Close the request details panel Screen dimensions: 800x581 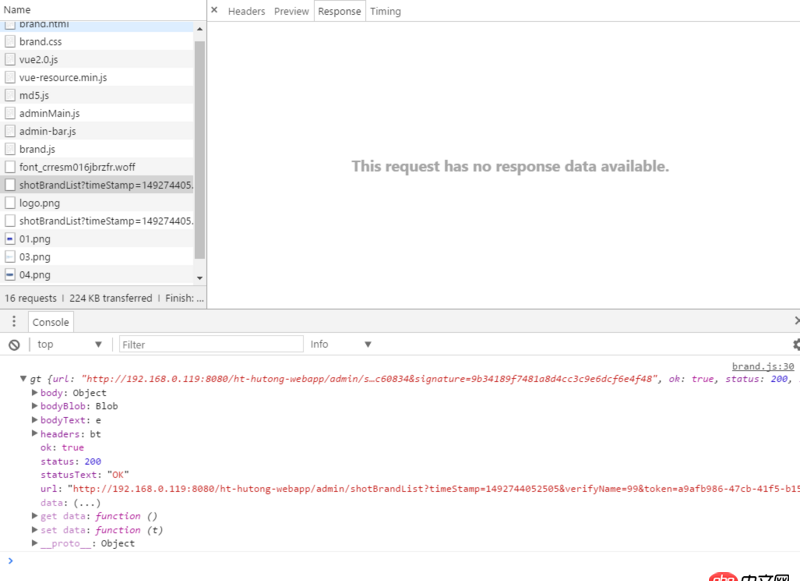tap(214, 11)
